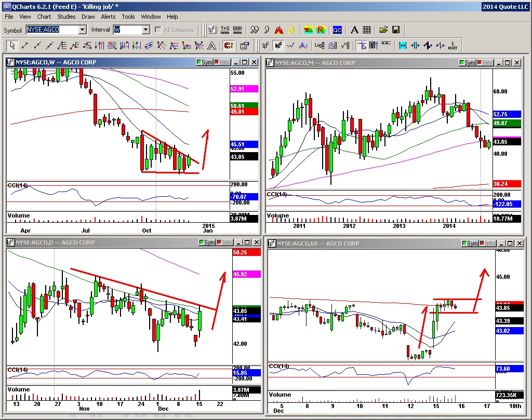This screenshot has height=420, width=532.
Task: Toggle Sym link in 60-minute AGCO chart
Action: click(470, 243)
